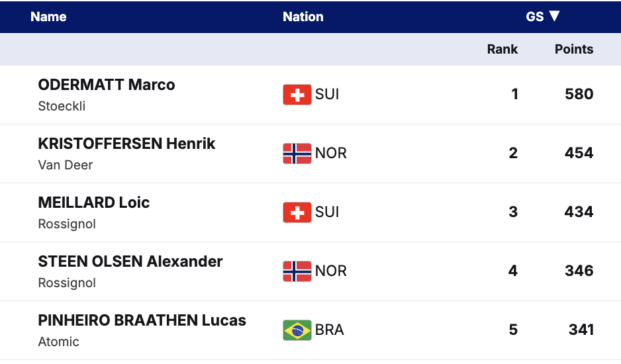Click Atomic brand under Pinheiro Braathen

(x=58, y=341)
